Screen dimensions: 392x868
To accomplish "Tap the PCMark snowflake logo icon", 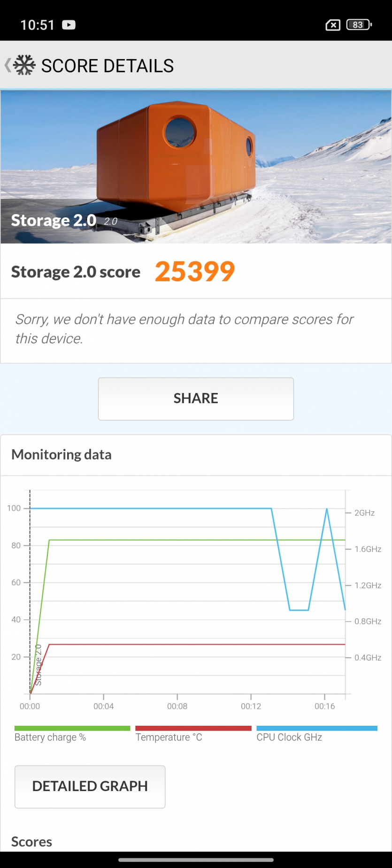I will [24, 65].
